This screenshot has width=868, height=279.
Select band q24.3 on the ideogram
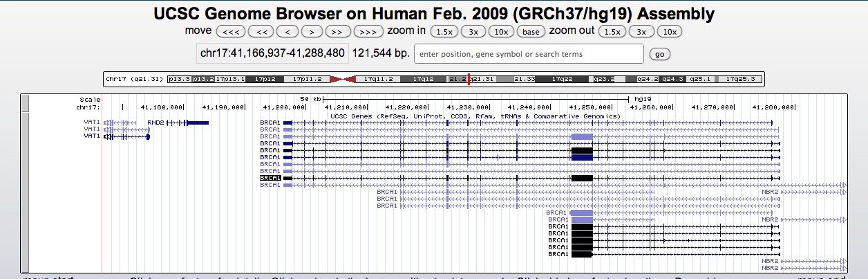click(x=672, y=80)
